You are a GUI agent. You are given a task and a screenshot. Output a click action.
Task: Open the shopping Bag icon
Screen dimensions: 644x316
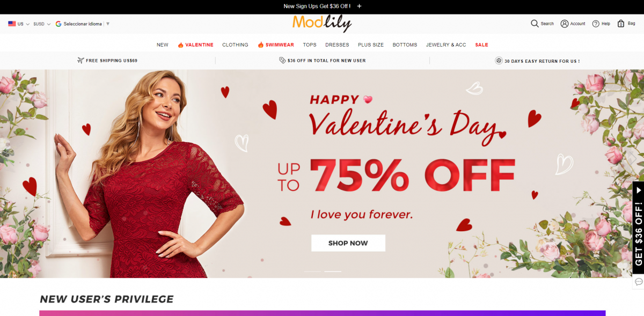[621, 24]
